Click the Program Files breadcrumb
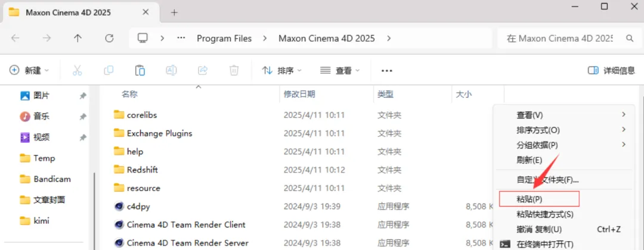The width and height of the screenshot is (644, 250). (x=224, y=38)
